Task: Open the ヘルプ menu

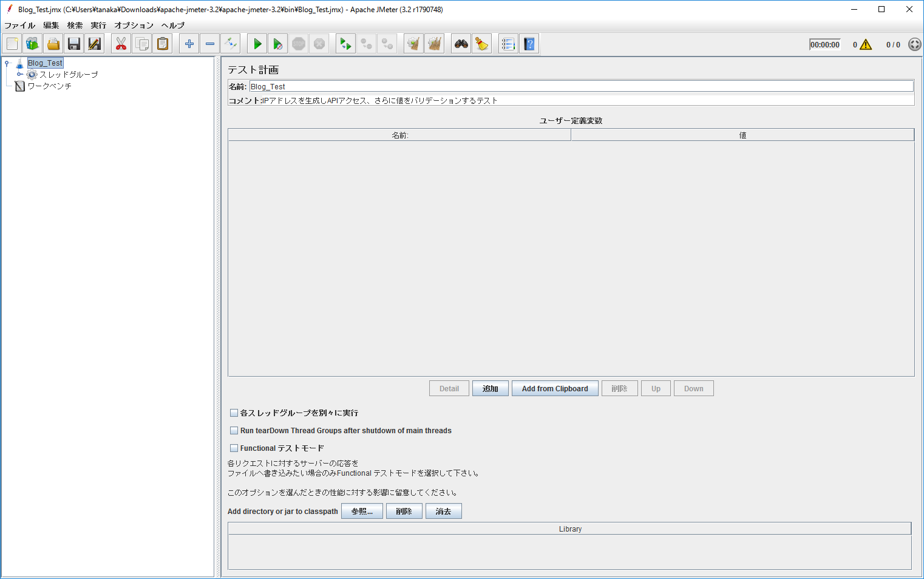Action: click(173, 26)
